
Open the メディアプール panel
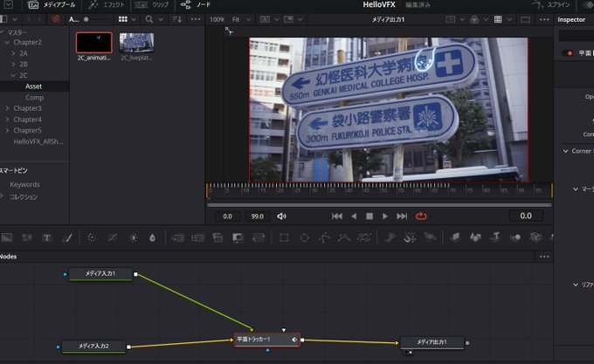click(52, 5)
